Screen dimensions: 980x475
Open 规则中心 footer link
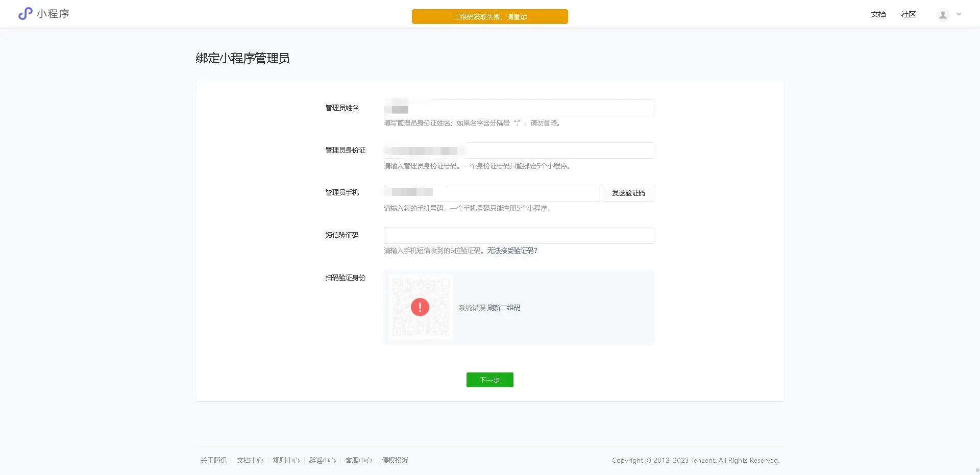(286, 460)
